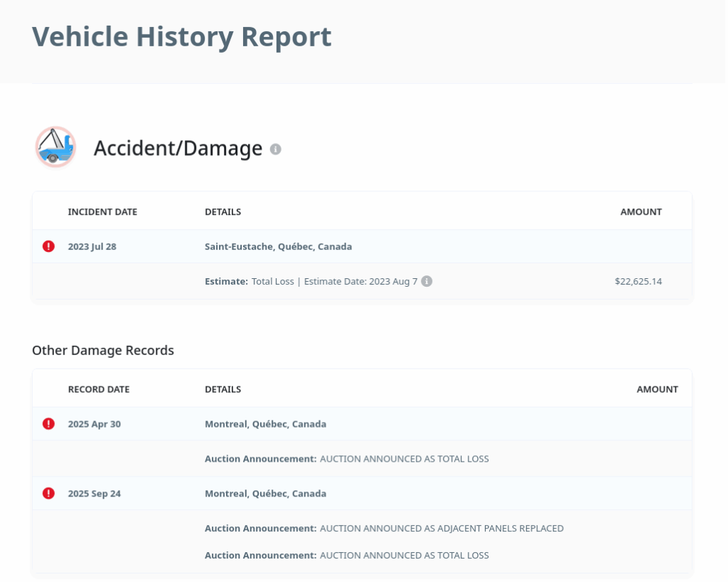
Task: Select the 2025 Sep 24 record date
Action: [94, 494]
